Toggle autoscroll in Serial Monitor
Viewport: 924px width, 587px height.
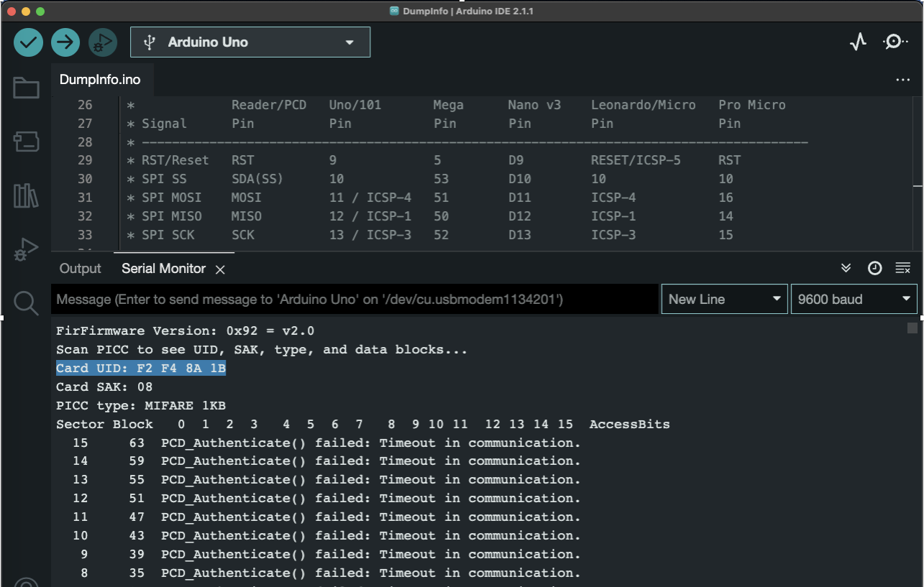[846, 268]
